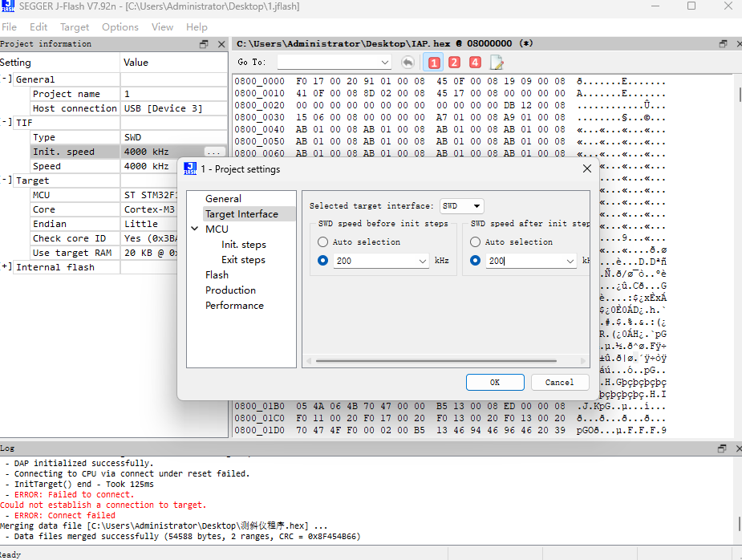Click Cancel in Project settings dialog
The image size is (742, 560).
(x=559, y=382)
